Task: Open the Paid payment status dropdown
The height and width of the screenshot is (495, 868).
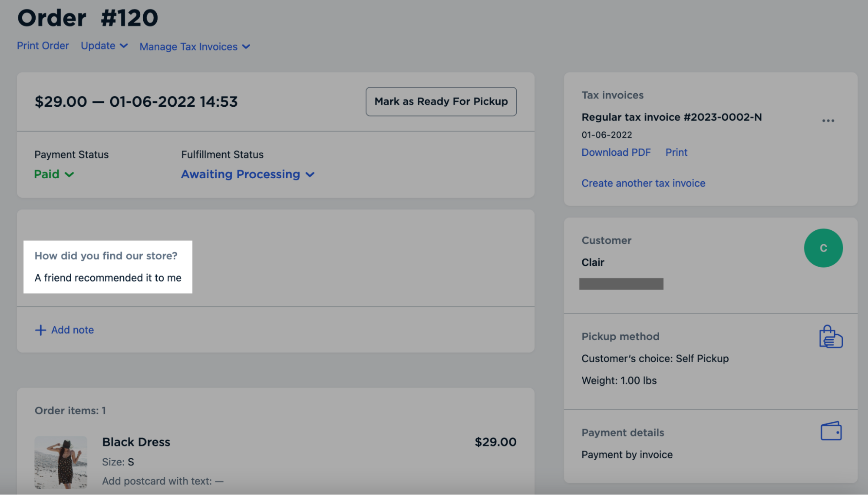Action: (53, 174)
